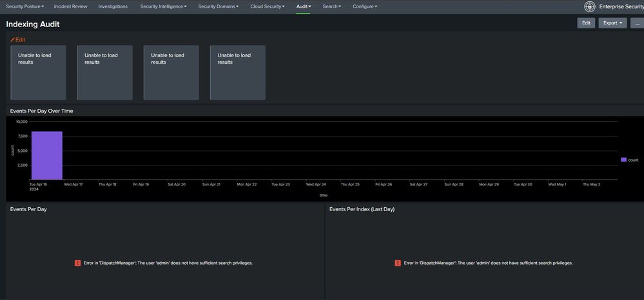Click the time x-axis title
Screen dimensions: 644x300
pyautogui.click(x=324, y=195)
